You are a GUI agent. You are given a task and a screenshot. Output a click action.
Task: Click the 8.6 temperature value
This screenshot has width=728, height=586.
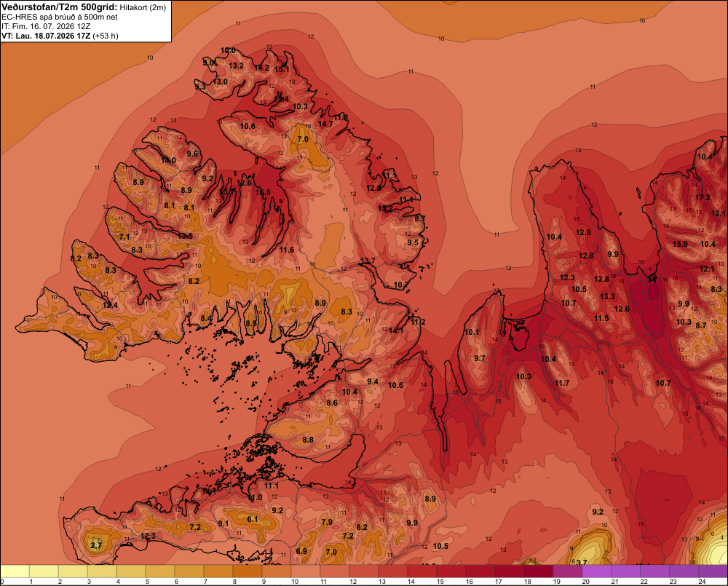point(332,403)
